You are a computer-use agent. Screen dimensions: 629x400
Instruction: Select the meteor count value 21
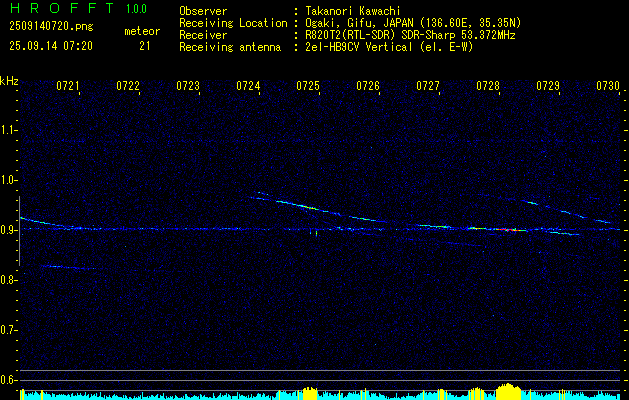coord(144,46)
